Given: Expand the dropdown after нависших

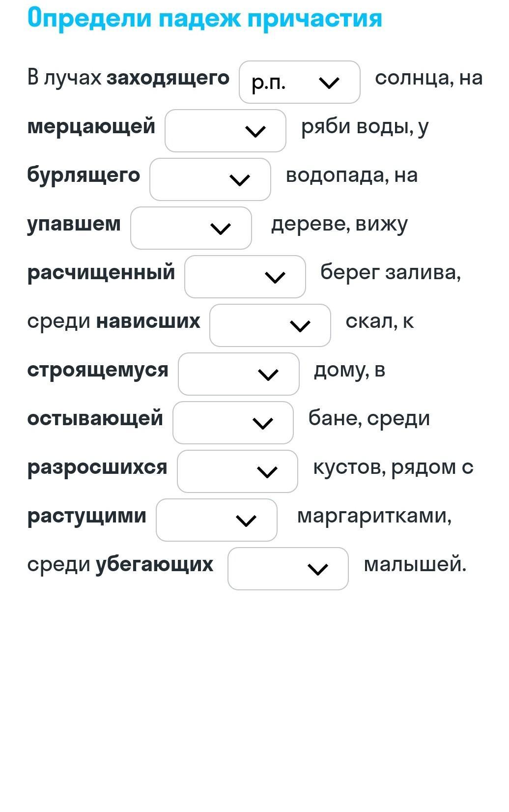Looking at the screenshot, I should (270, 325).
